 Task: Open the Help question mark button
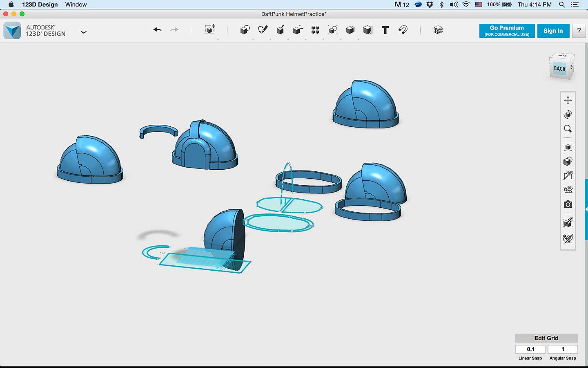click(579, 31)
